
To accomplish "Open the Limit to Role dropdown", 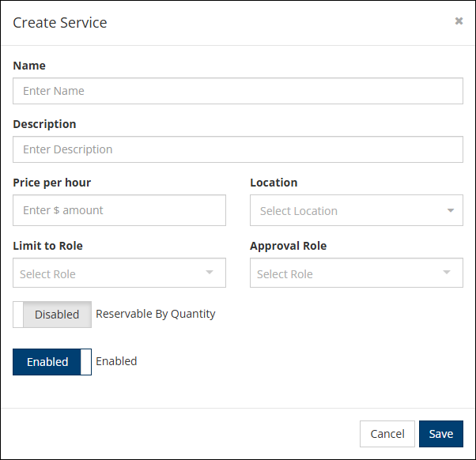I will click(x=111, y=273).
